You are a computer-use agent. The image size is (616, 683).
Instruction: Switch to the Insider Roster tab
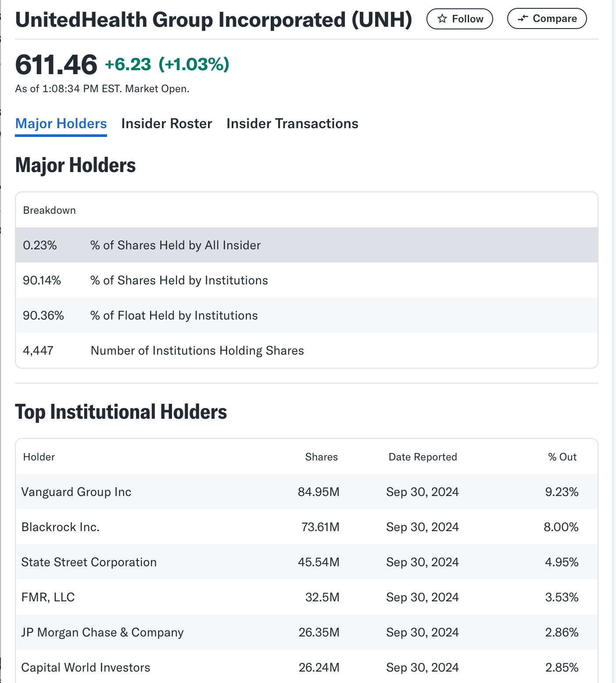167,124
